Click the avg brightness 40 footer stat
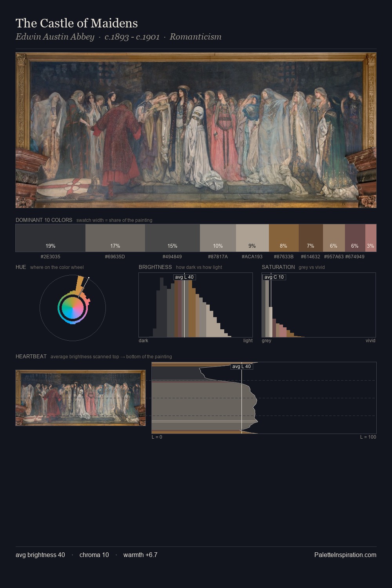392x588 pixels. tap(40, 555)
